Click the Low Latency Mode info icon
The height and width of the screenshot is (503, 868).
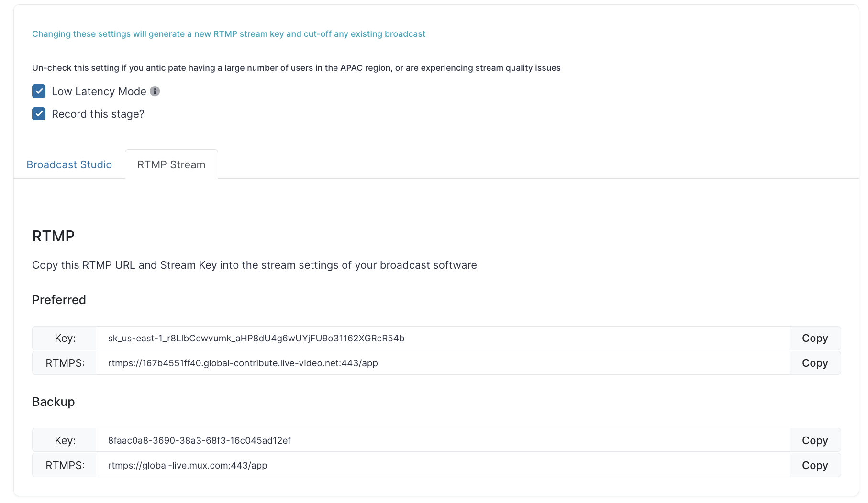click(155, 91)
